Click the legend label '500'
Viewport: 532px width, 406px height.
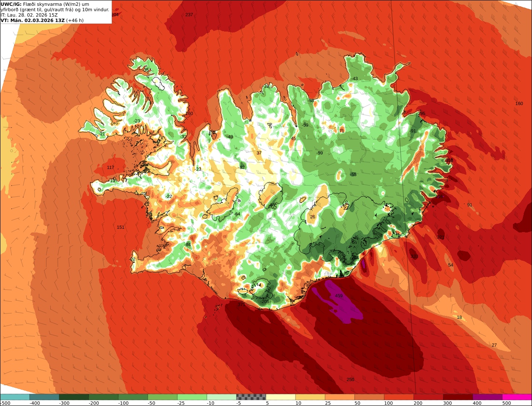(506, 403)
